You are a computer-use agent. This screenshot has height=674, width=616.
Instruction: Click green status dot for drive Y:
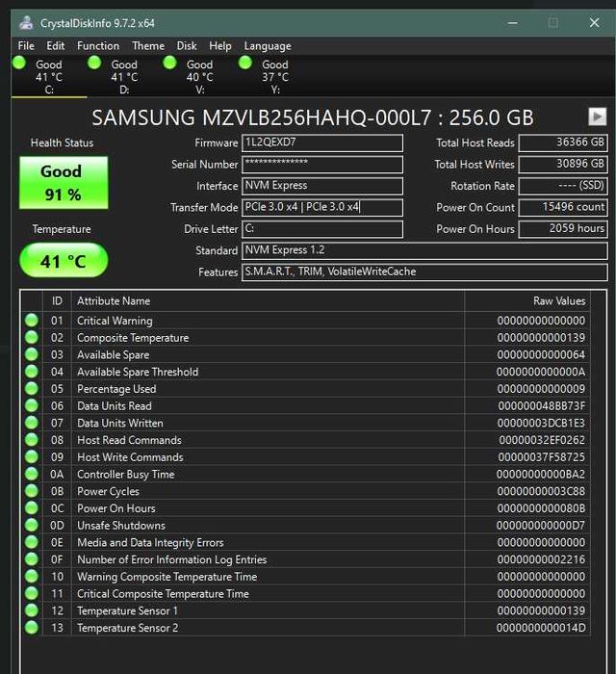[245, 63]
